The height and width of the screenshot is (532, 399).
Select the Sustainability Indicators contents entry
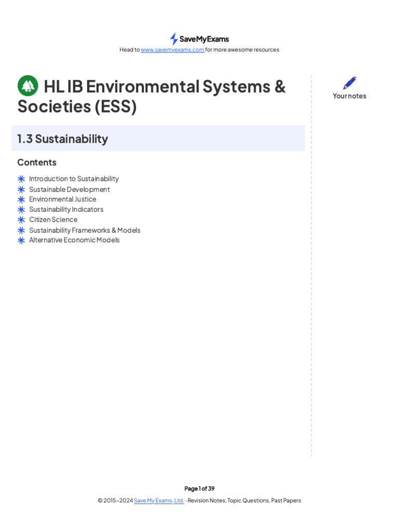click(x=66, y=209)
